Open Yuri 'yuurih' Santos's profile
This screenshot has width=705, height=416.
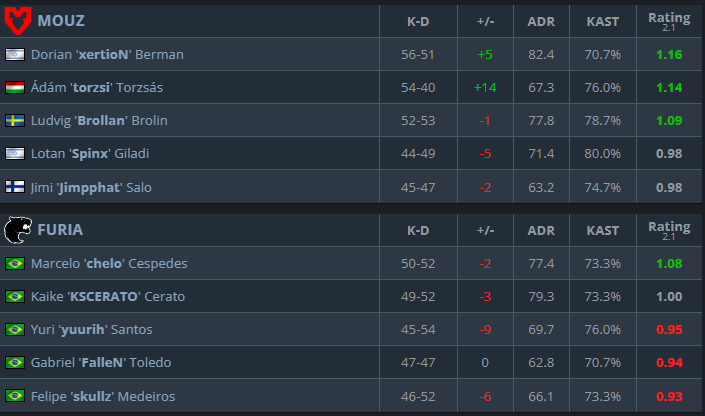[x=91, y=329]
